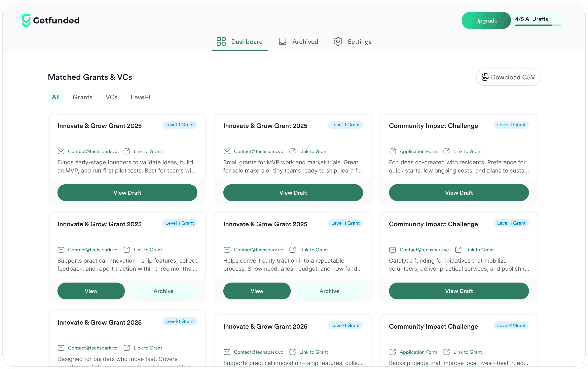Show only Level-1 matches

[x=140, y=97]
